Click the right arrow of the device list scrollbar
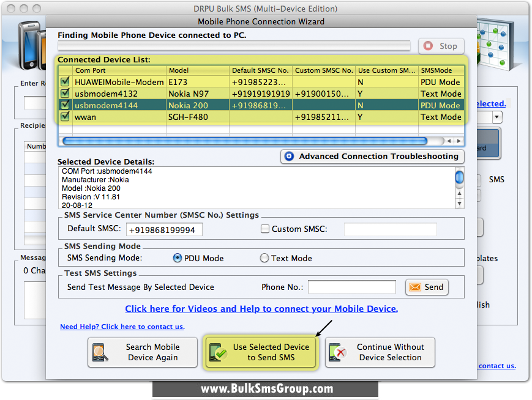The image size is (532, 400). tap(459, 141)
